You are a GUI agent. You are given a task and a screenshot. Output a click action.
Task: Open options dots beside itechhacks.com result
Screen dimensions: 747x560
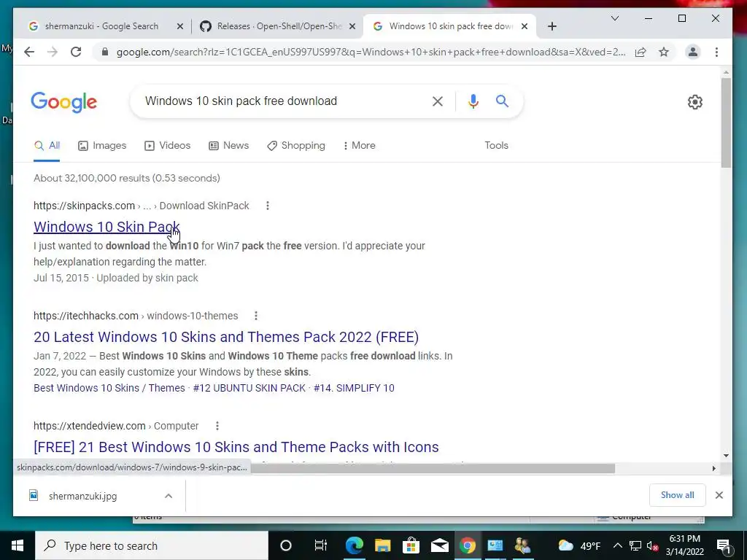256,316
